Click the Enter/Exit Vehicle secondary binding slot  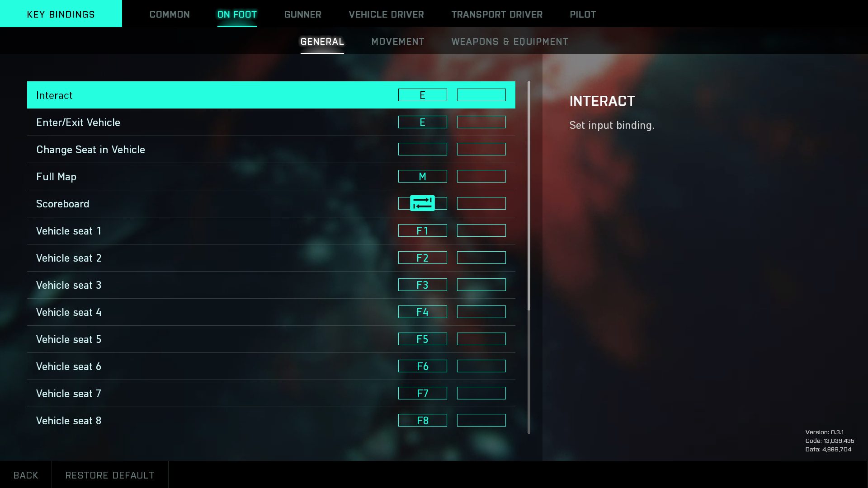481,122
